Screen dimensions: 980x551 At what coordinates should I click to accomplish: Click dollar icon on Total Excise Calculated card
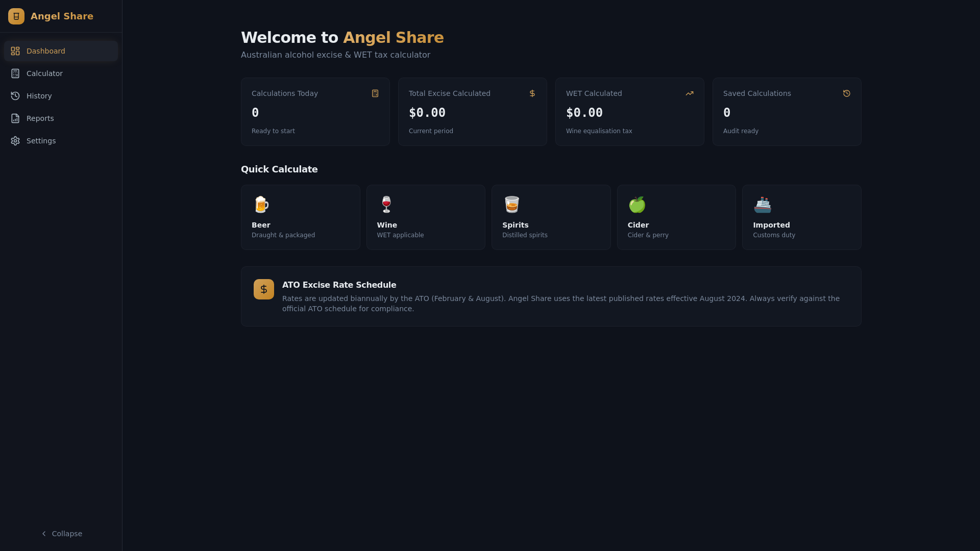pyautogui.click(x=532, y=93)
